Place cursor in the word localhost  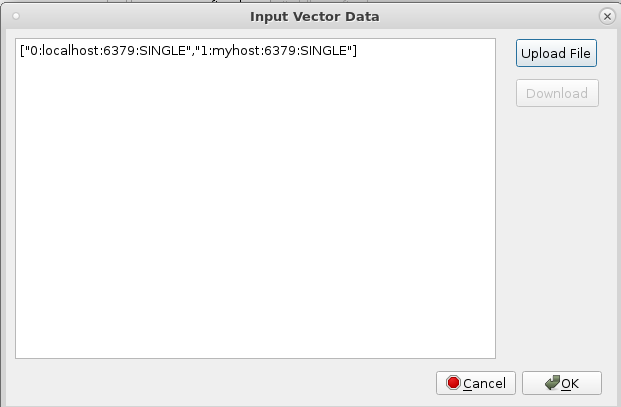click(x=70, y=51)
